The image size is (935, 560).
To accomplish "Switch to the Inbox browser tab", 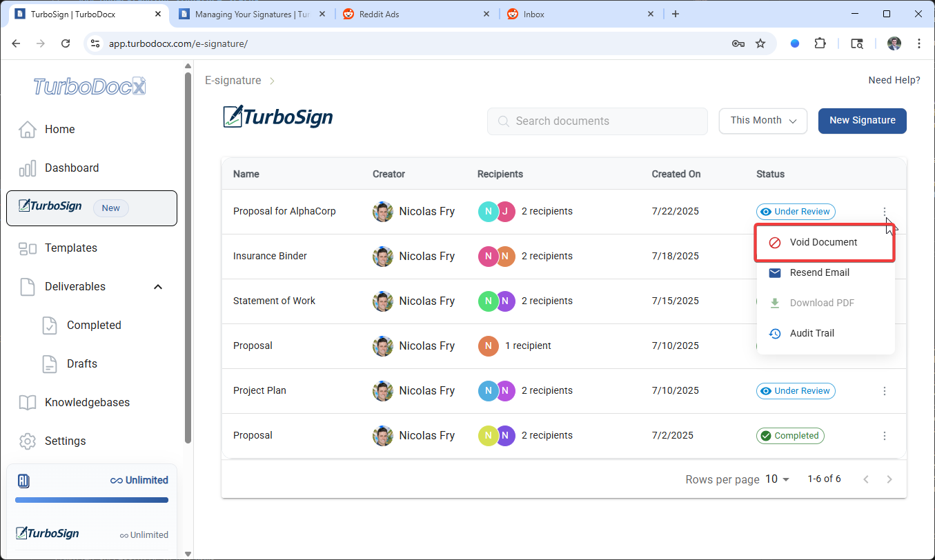I will coord(580,14).
